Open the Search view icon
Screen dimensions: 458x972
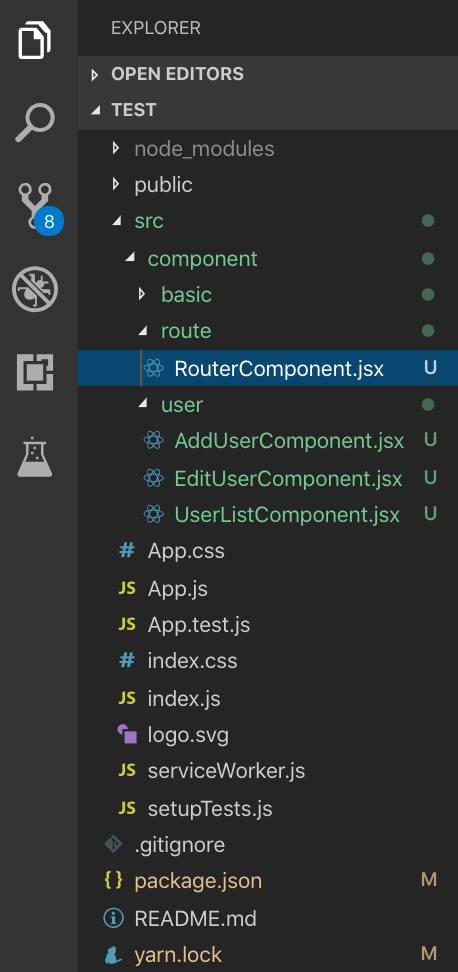35,123
